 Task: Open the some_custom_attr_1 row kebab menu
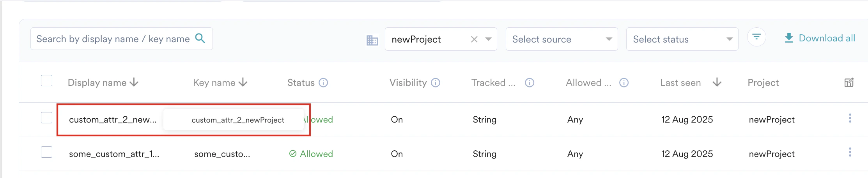(x=850, y=152)
